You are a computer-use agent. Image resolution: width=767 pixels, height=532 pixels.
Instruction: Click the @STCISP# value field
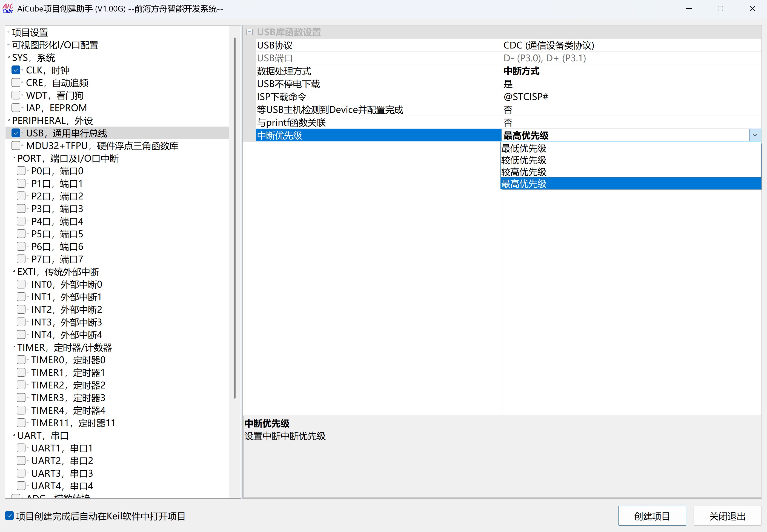tap(631, 97)
